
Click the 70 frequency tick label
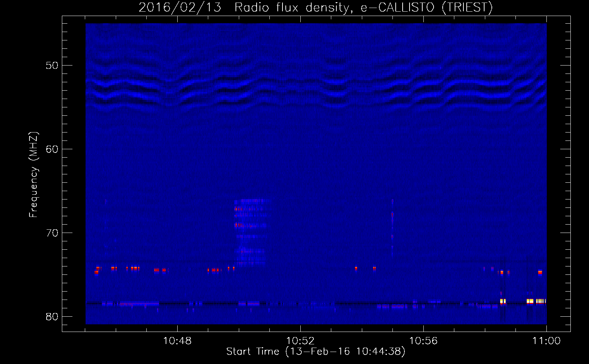52,233
